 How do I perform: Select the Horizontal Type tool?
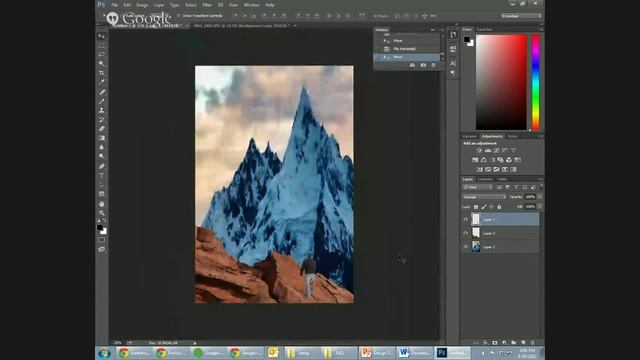point(102,176)
